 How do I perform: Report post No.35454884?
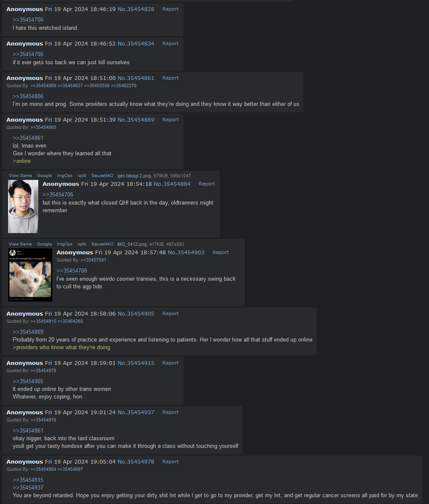coord(206,184)
